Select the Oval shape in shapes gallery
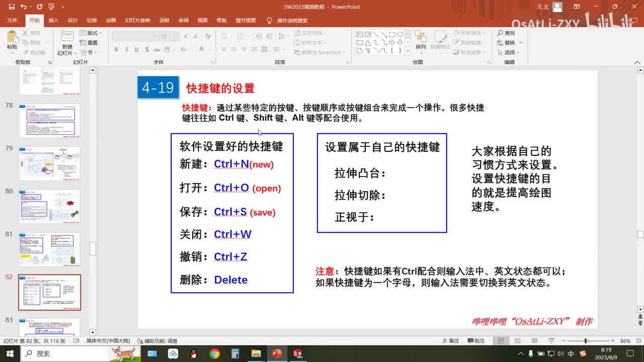 (x=400, y=35)
